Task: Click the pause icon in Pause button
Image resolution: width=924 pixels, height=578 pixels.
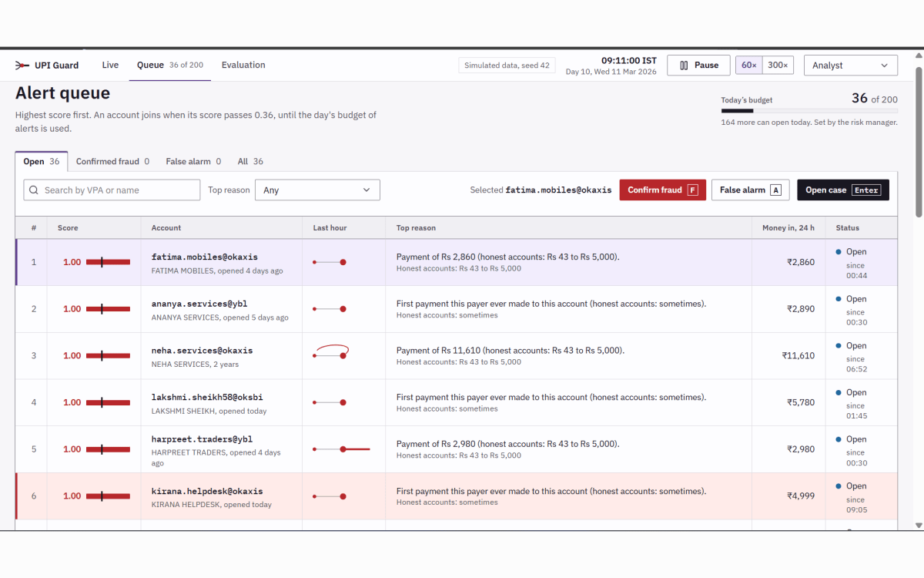Action: point(684,66)
